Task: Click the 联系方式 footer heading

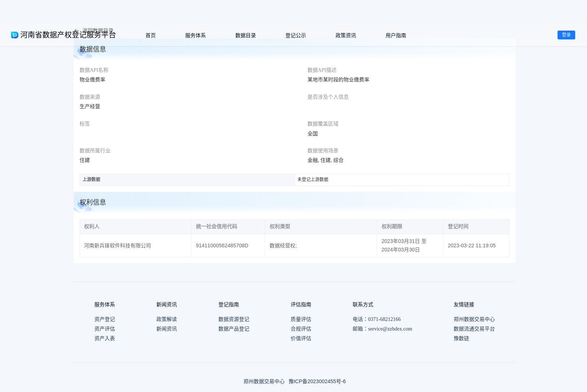Action: [363, 304]
